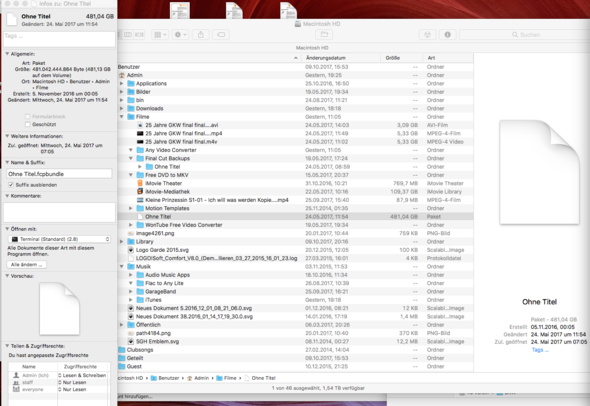The image size is (590, 406).
Task: Collapse the Name & Suffix section
Action: pos(7,163)
